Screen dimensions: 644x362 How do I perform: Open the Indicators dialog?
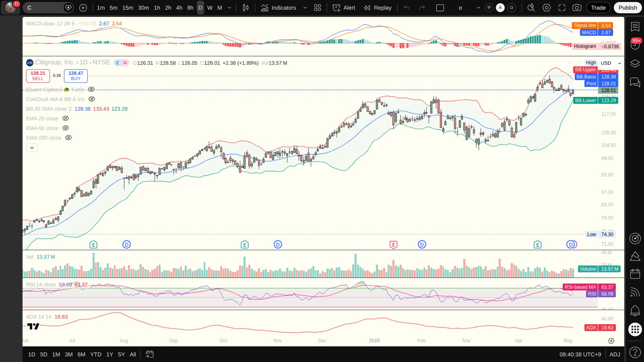point(279,8)
